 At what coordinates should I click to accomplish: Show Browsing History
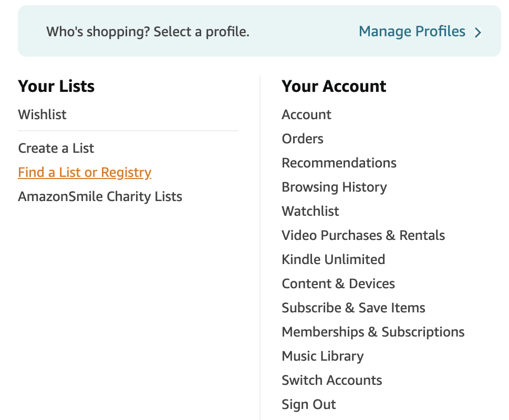click(x=334, y=187)
